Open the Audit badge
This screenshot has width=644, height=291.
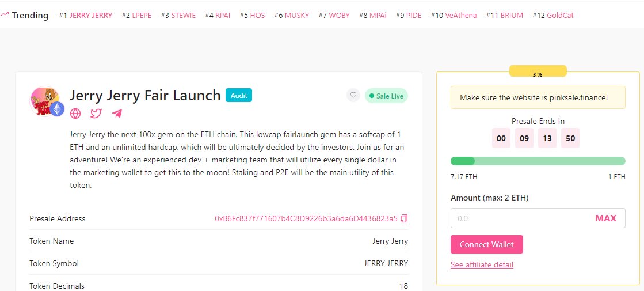point(239,95)
